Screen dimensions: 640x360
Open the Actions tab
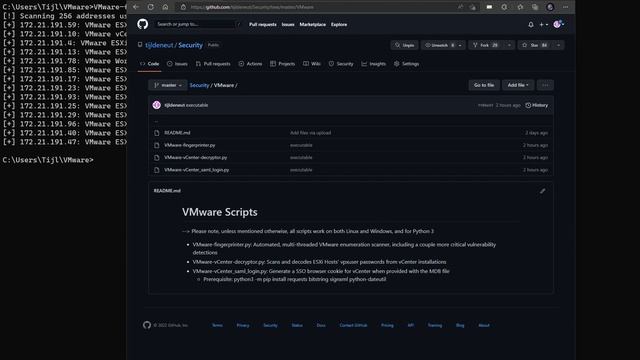pyautogui.click(x=250, y=64)
